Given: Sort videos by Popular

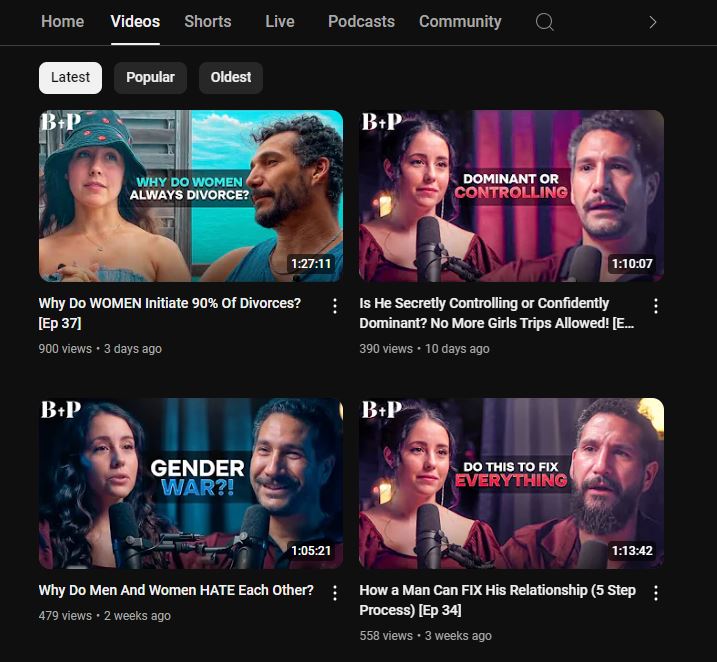Looking at the screenshot, I should tap(150, 77).
